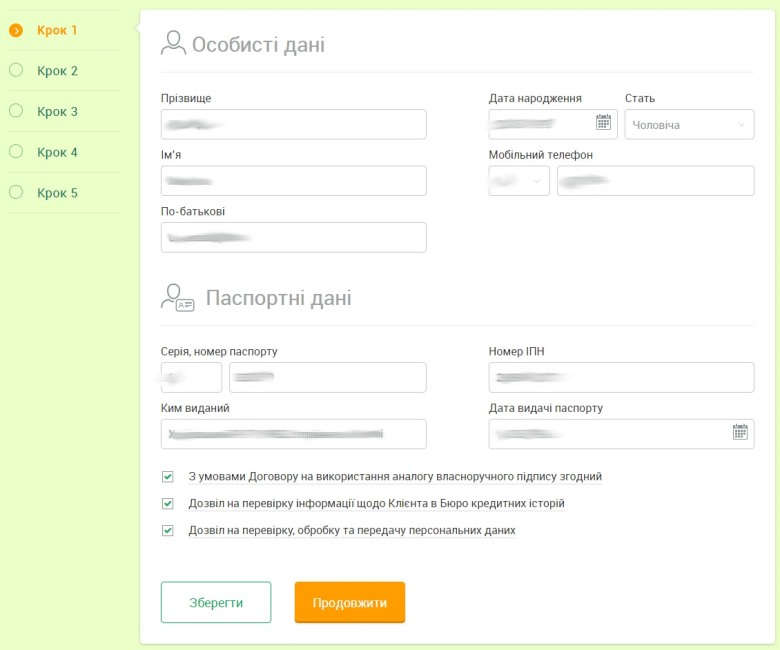Focus the Номер ІПН input field
Image resolution: width=780 pixels, height=650 pixels.
(621, 377)
